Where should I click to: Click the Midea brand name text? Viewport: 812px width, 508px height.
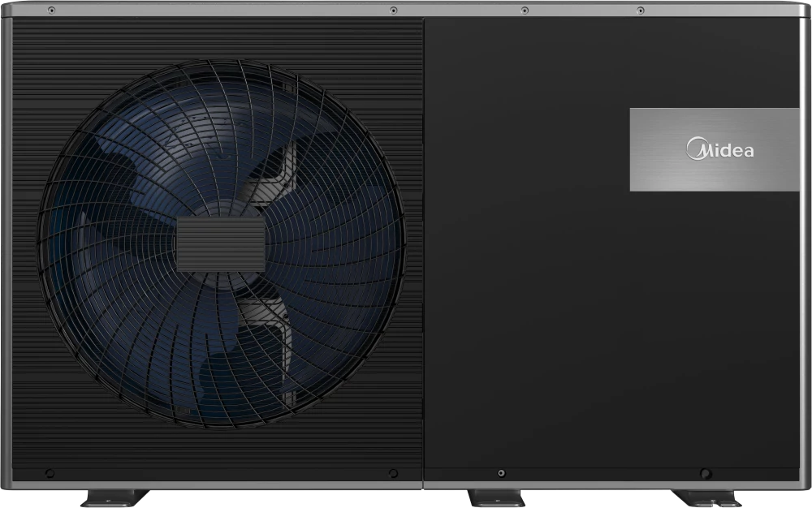[719, 149]
